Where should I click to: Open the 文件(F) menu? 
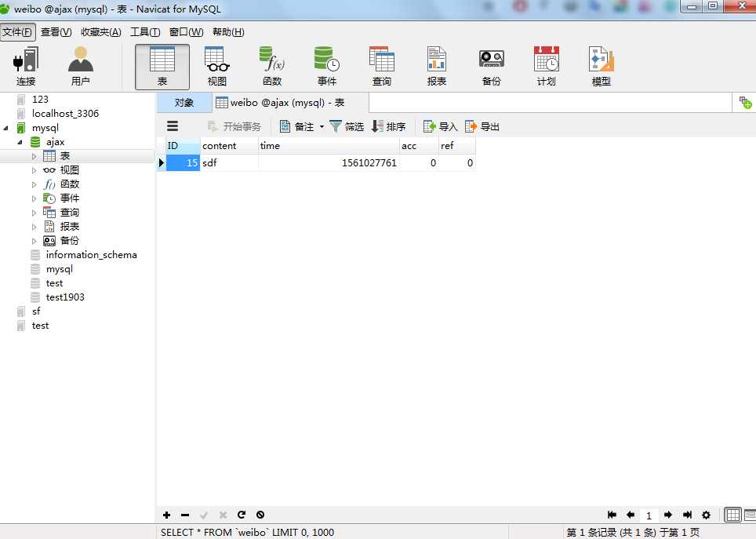click(18, 32)
